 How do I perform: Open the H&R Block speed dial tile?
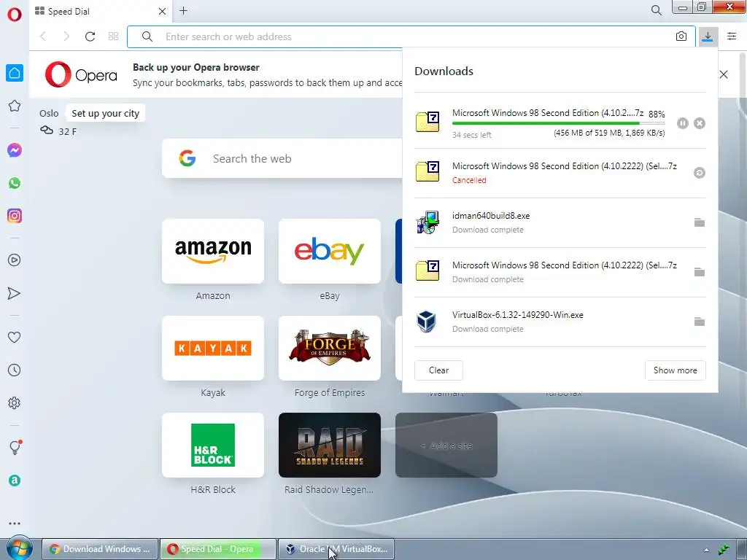pos(213,446)
